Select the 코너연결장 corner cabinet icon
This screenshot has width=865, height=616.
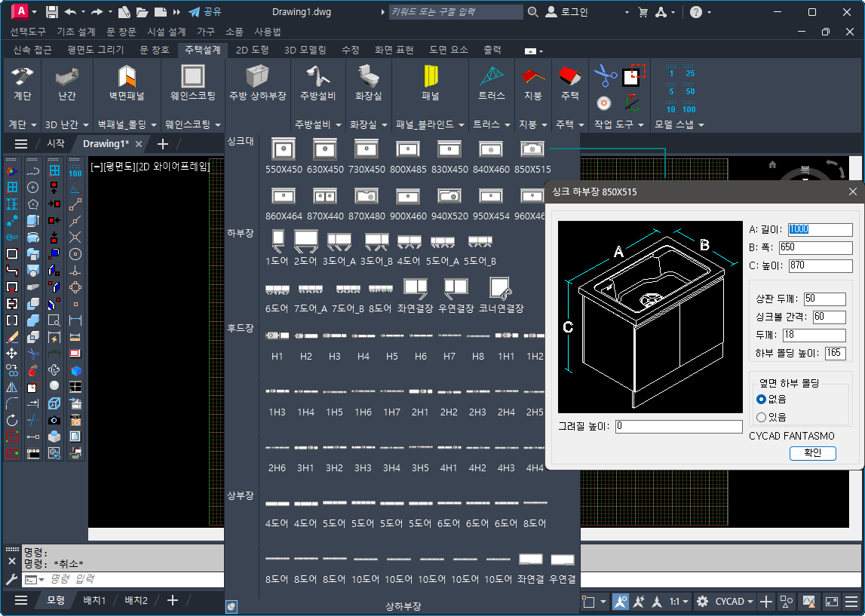pos(501,289)
